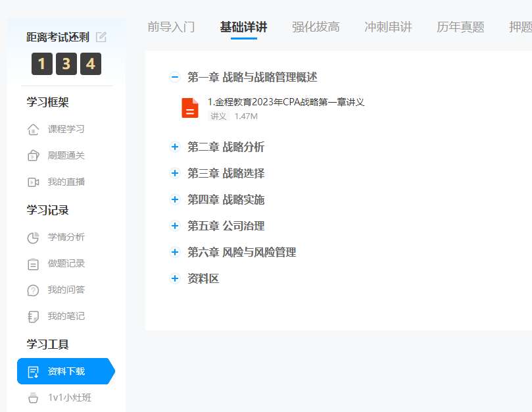
Task: Click the orange document file icon
Action: point(190,108)
